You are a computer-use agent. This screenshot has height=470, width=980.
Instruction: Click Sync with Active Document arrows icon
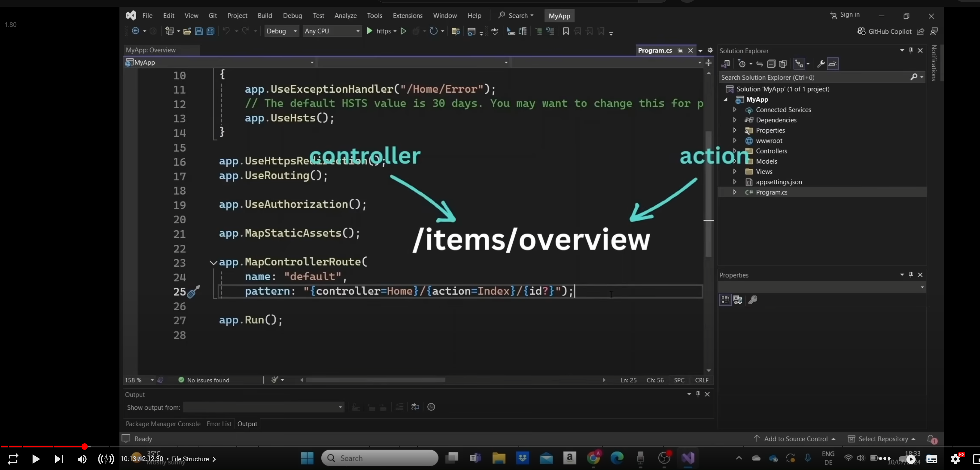[759, 64]
